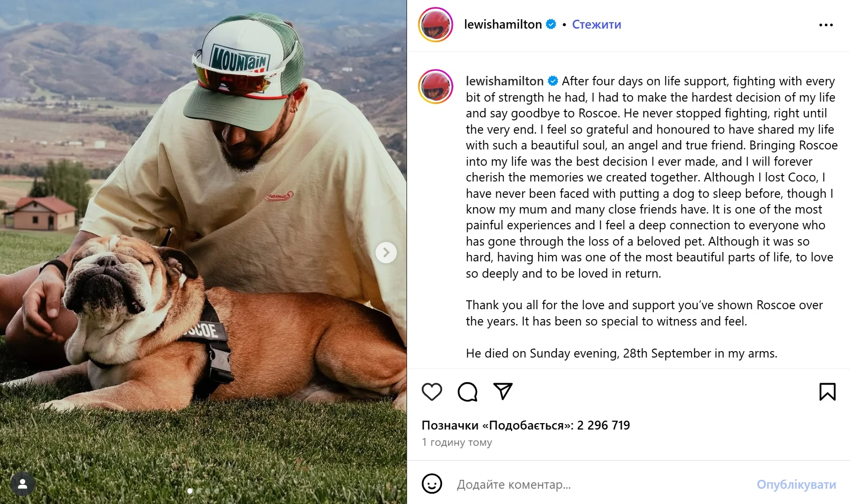Click Опублікувати to post comment
The height and width of the screenshot is (504, 850).
[796, 484]
